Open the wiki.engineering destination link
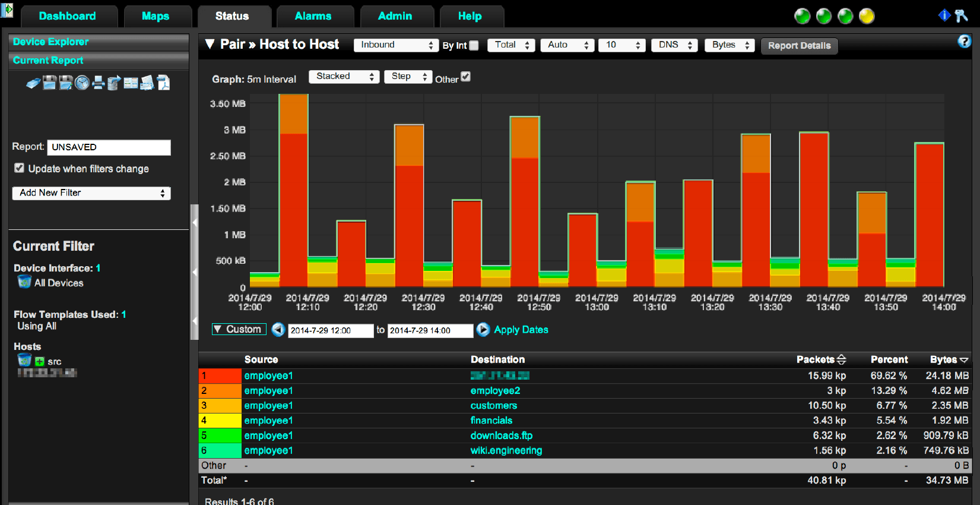 coord(506,451)
